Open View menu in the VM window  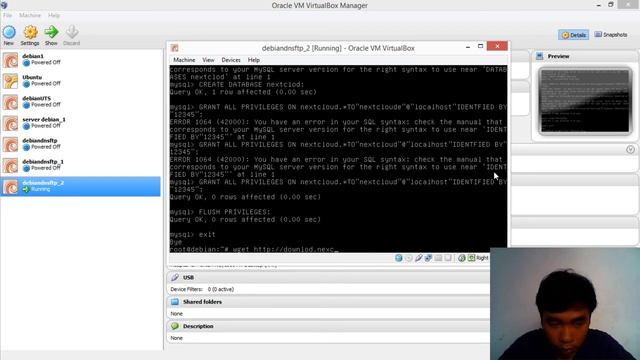[x=208, y=60]
